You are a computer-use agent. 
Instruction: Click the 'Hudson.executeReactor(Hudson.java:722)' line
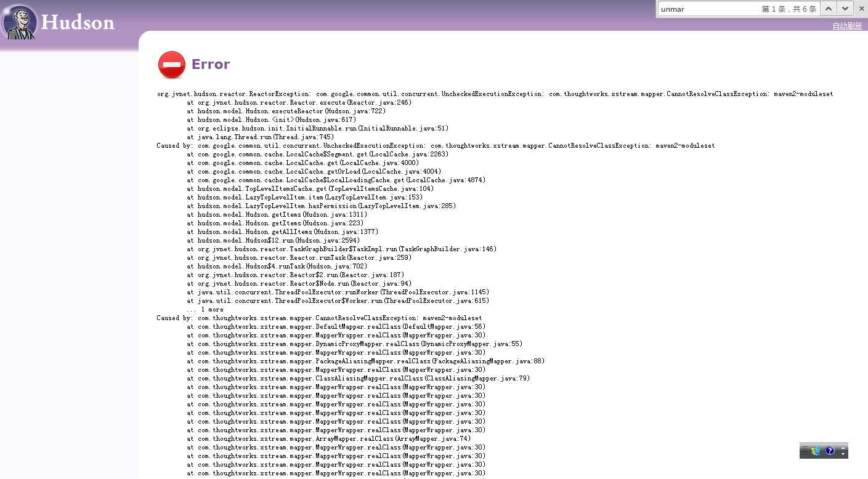[286, 111]
